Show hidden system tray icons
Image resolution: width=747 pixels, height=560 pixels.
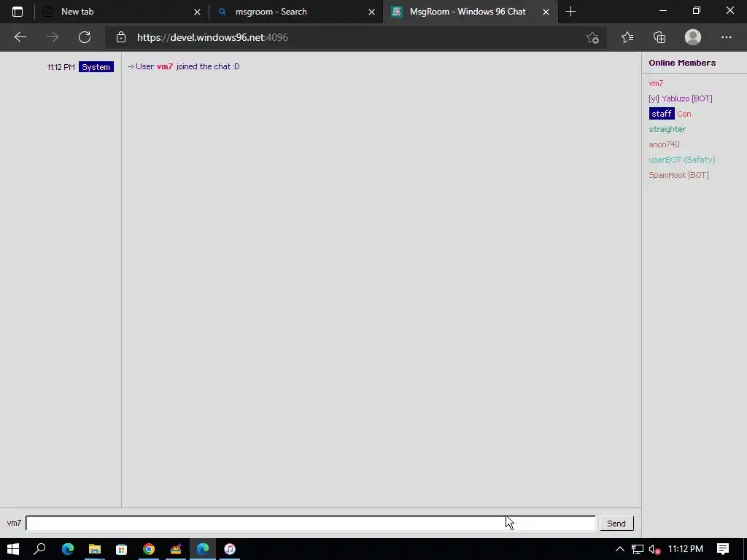coord(620,549)
